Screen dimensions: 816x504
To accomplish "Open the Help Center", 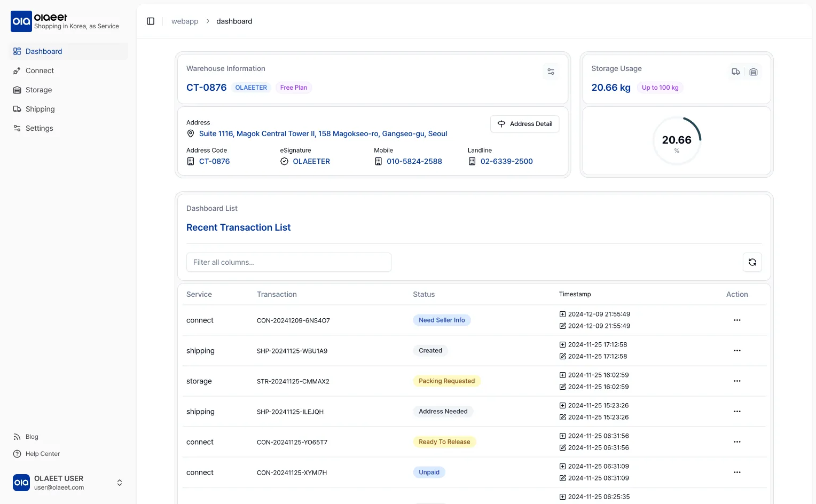I will click(43, 454).
